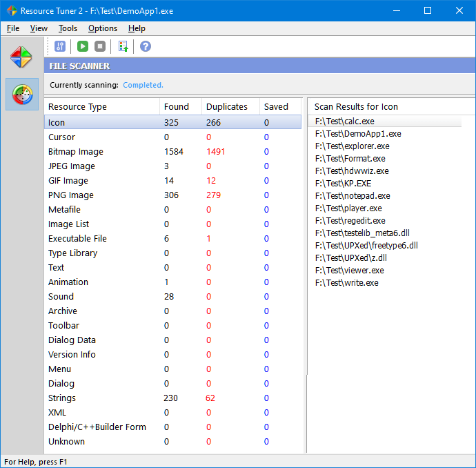Open the Options menu
This screenshot has width=476, height=468.
pos(103,28)
